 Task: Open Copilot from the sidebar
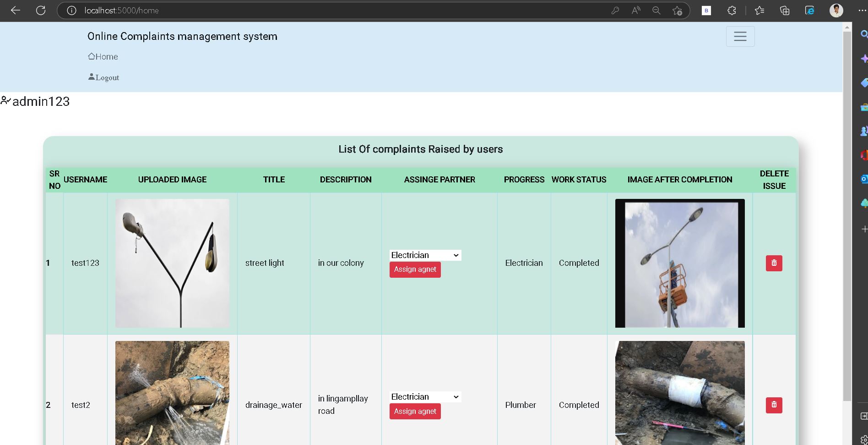863,59
